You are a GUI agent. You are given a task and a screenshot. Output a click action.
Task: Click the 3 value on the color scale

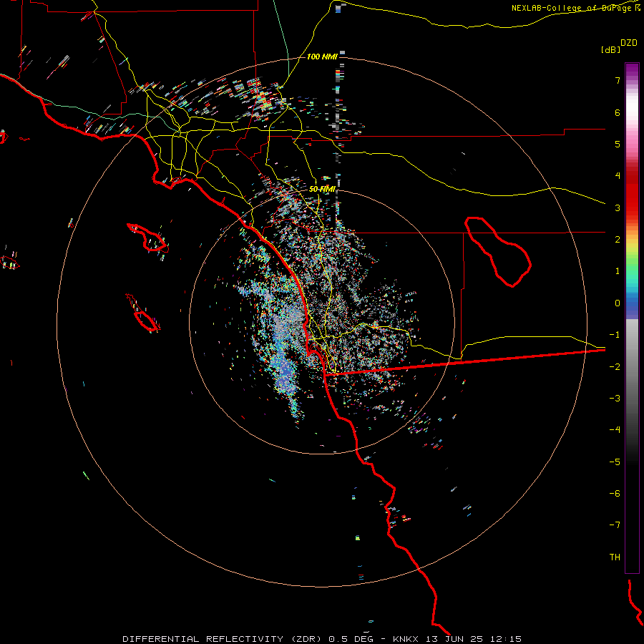point(618,208)
